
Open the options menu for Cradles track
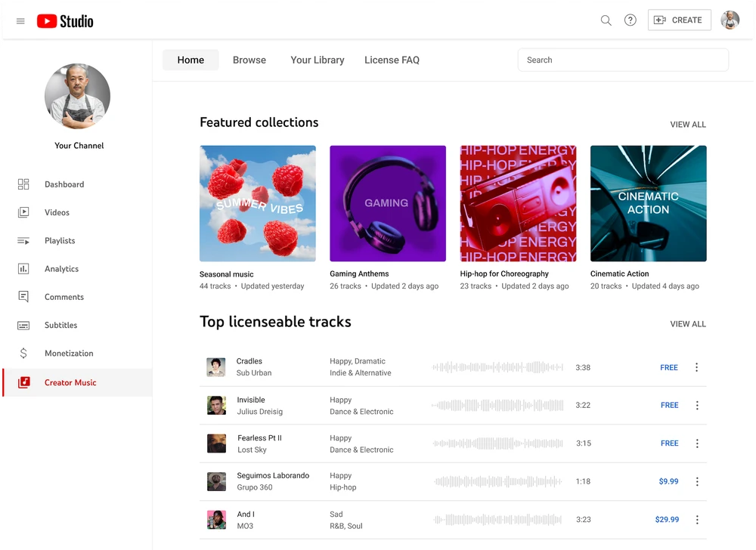696,367
